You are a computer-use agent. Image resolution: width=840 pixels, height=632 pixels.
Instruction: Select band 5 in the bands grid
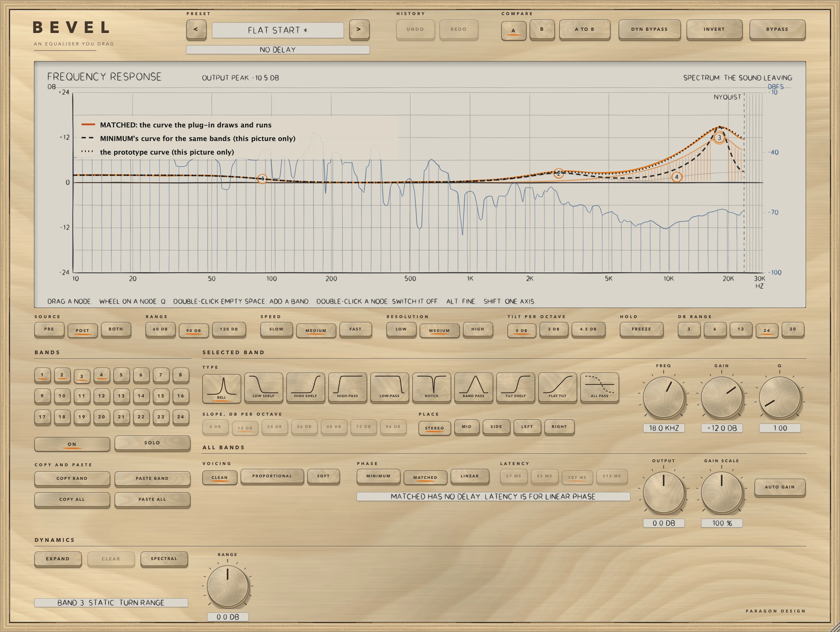pyautogui.click(x=121, y=375)
